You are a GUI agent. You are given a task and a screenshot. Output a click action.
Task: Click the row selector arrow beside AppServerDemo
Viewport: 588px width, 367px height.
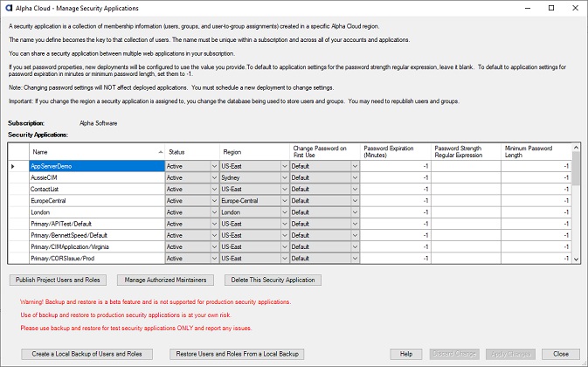coord(13,166)
